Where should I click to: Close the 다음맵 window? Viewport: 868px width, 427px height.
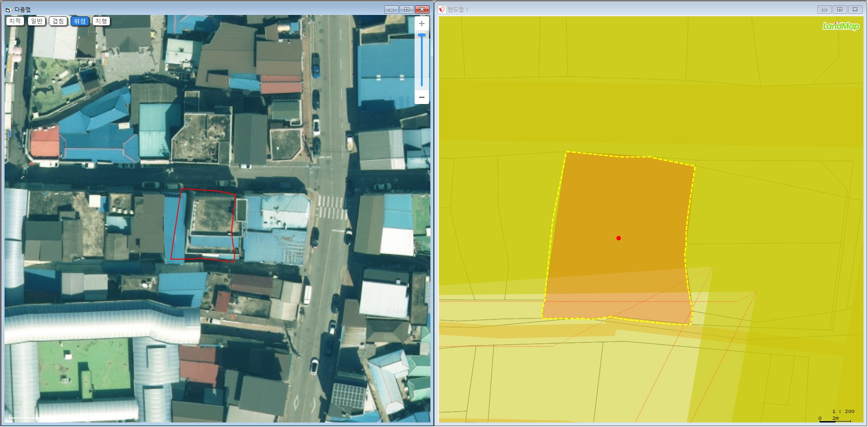point(422,9)
